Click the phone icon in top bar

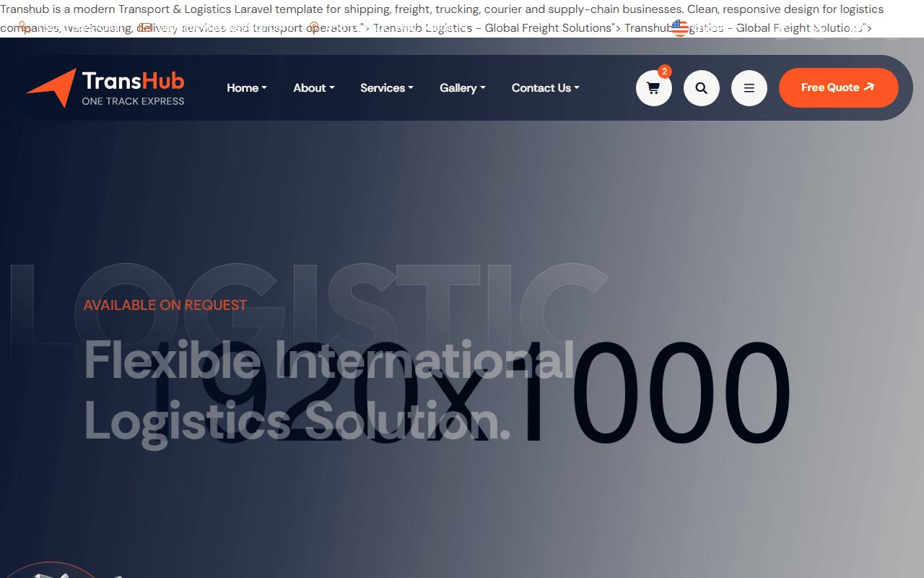[25, 27]
